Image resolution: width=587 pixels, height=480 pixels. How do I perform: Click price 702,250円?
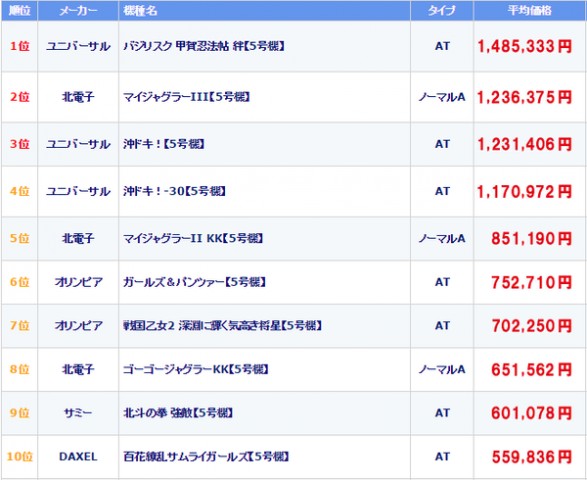tap(532, 326)
